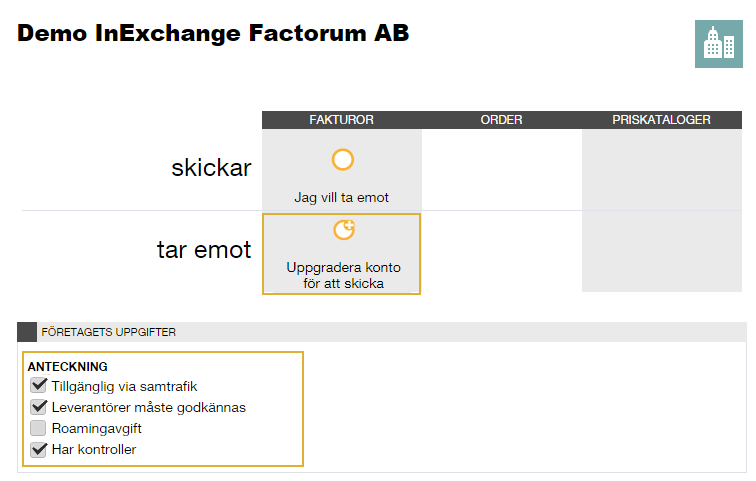Uncheck the Tillgänglig via samtrafik checkbox
The width and height of the screenshot is (756, 481).
(39, 386)
